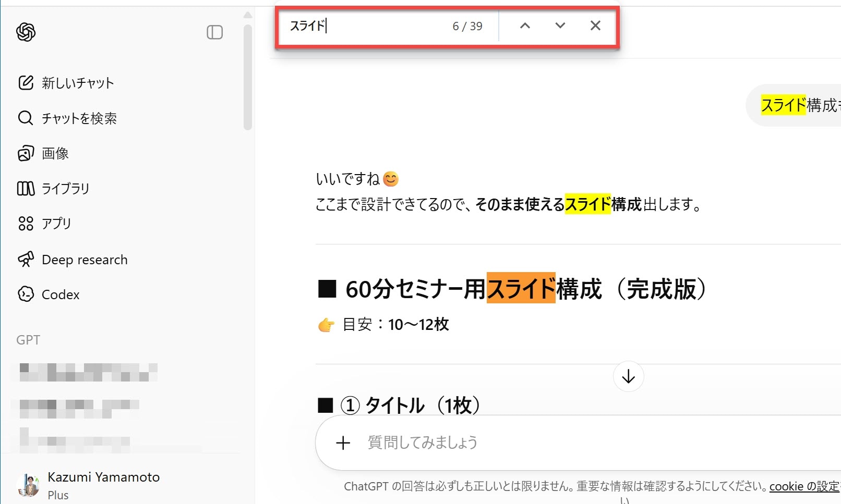Expand the GPT section header
The height and width of the screenshot is (504, 841).
28,340
